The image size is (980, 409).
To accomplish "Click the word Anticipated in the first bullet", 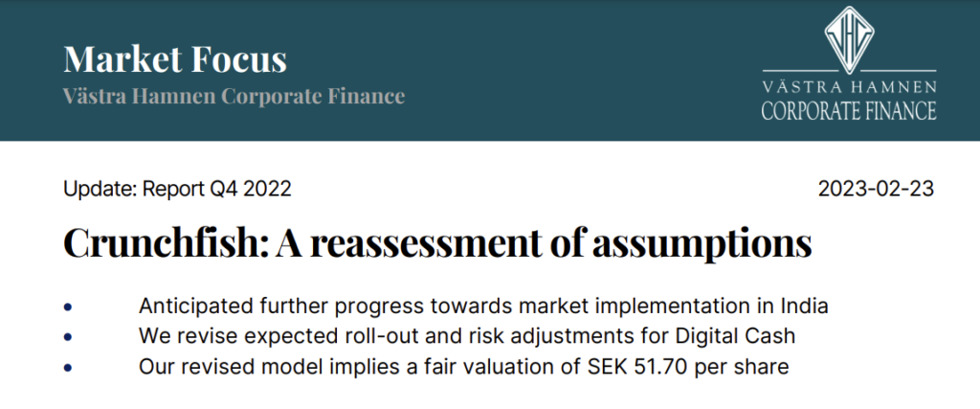I will coord(189,307).
